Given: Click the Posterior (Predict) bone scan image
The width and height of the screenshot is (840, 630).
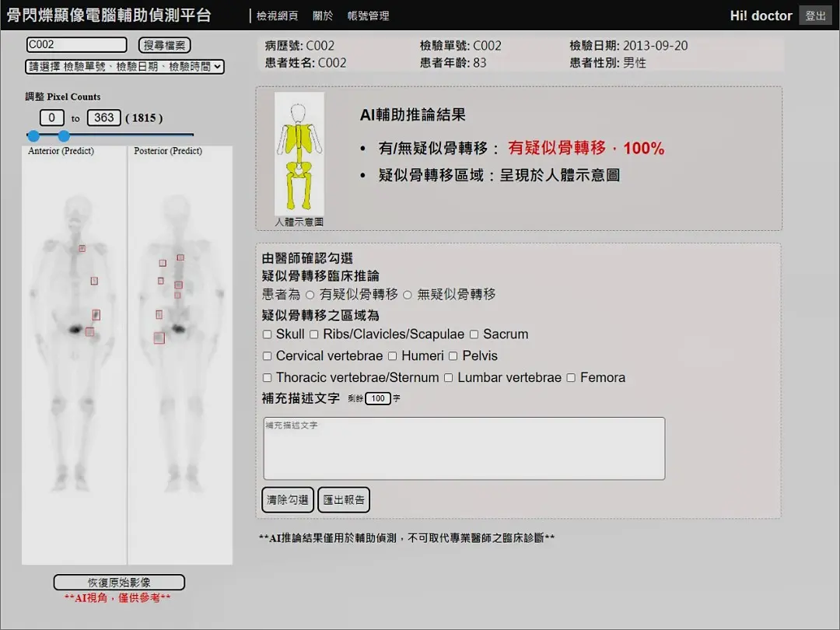Looking at the screenshot, I should pos(180,355).
